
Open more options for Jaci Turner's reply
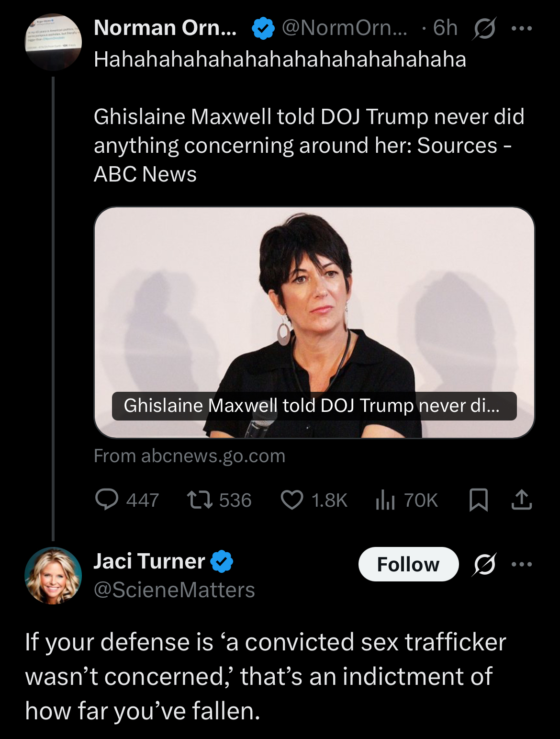[522, 564]
